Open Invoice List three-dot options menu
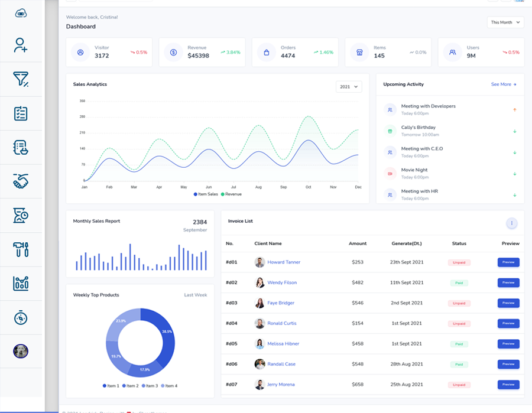Image resolution: width=532 pixels, height=413 pixels. coord(512,223)
